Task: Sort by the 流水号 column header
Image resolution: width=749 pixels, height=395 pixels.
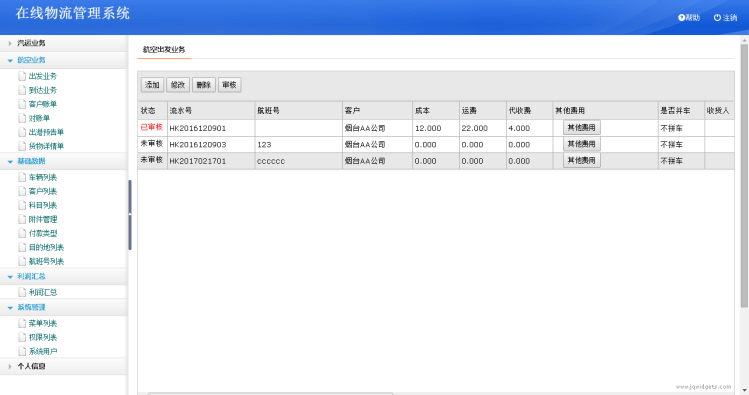Action: 211,110
